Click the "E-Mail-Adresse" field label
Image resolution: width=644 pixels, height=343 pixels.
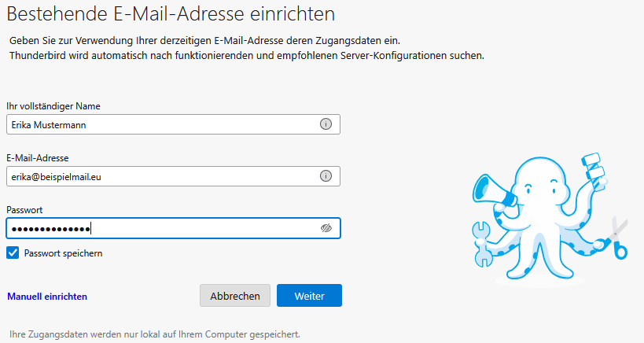[x=39, y=158]
